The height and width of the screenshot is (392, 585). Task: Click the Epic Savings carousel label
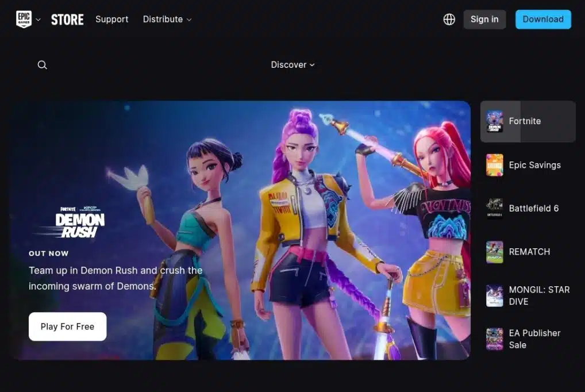tap(534, 165)
